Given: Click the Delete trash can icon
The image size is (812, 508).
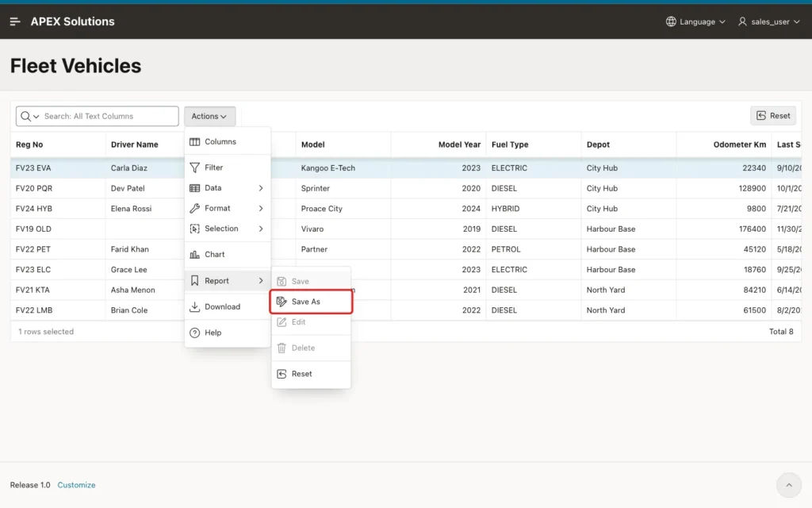Looking at the screenshot, I should (x=282, y=348).
